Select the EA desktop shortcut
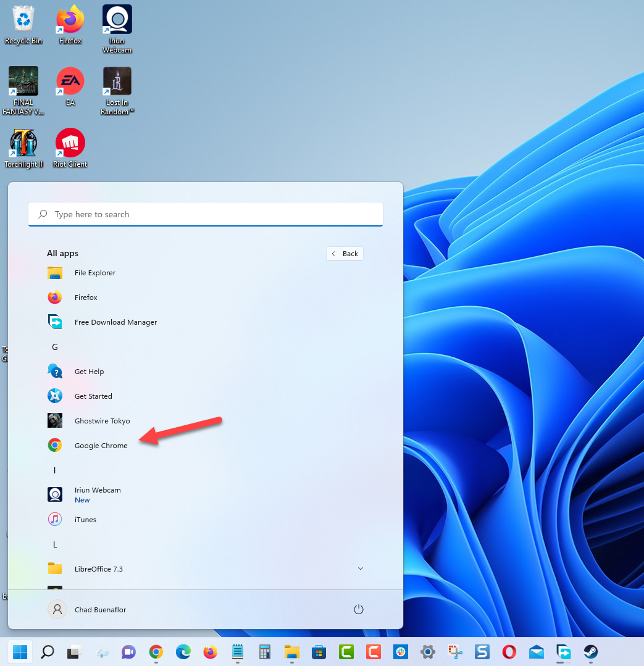Screen dimensions: 644x666 pyautogui.click(x=70, y=86)
